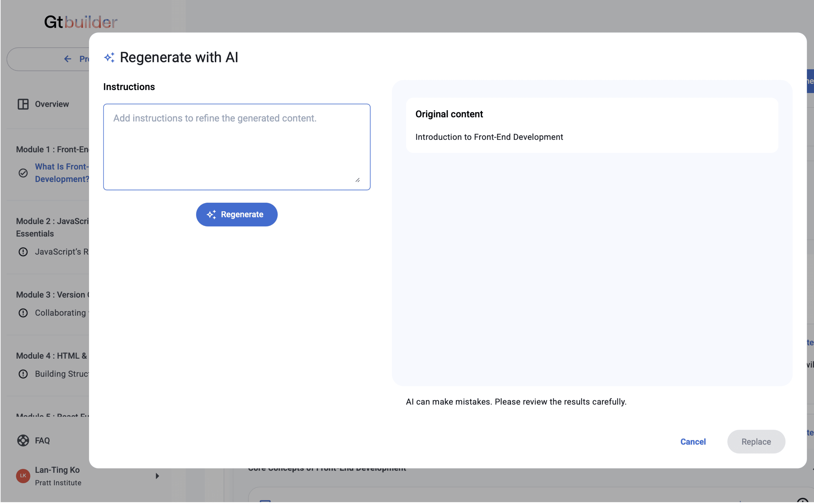Click the textarea resize handle

pyautogui.click(x=357, y=180)
